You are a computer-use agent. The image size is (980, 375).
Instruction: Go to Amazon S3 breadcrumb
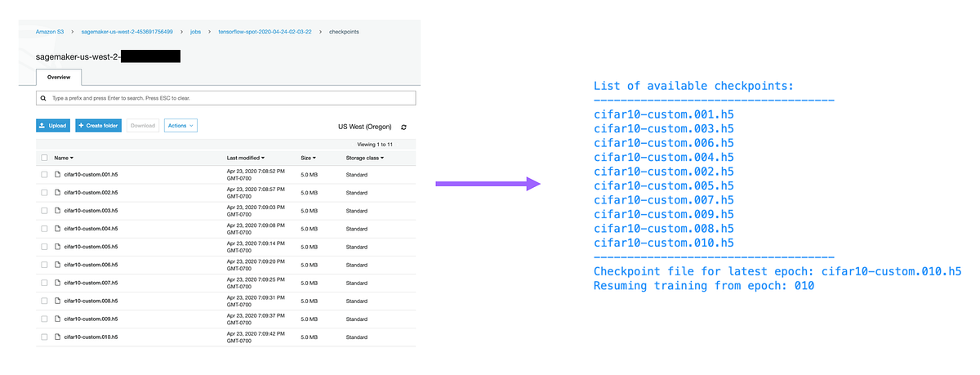click(x=51, y=32)
